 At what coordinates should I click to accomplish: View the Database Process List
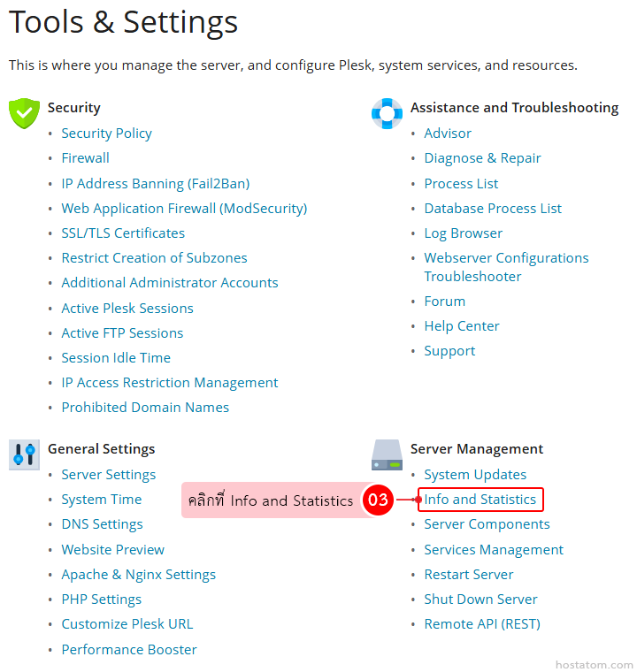tap(493, 209)
